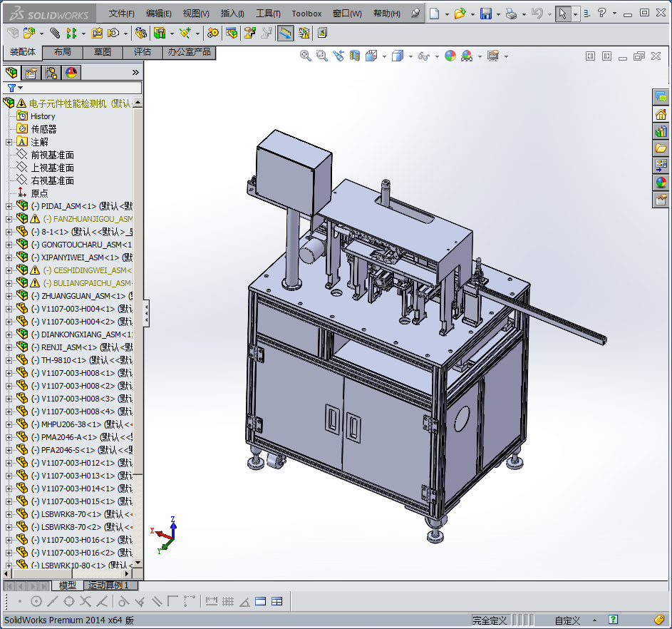Expand the 注解 annotations folder
Screen dimensions: 672x629
click(x=9, y=142)
